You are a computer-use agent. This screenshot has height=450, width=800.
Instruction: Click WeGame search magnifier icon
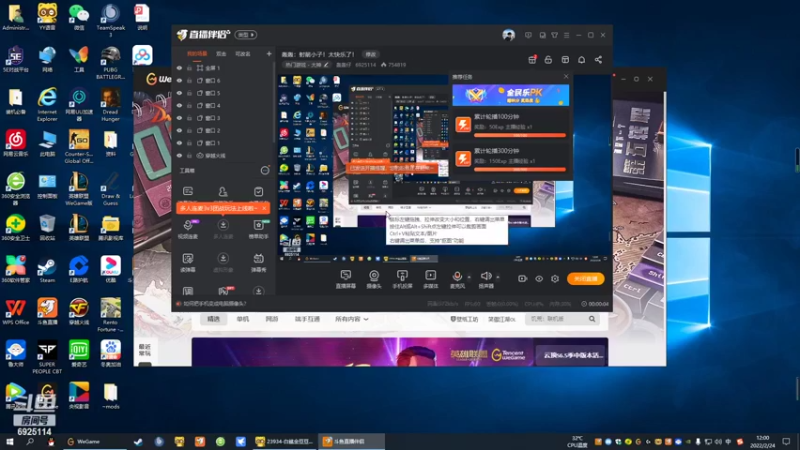point(592,319)
